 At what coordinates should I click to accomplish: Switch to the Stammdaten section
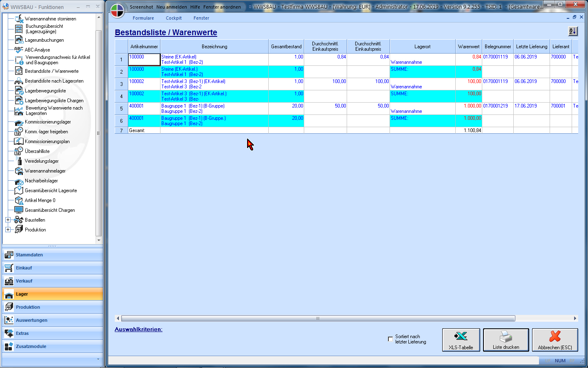coord(29,255)
